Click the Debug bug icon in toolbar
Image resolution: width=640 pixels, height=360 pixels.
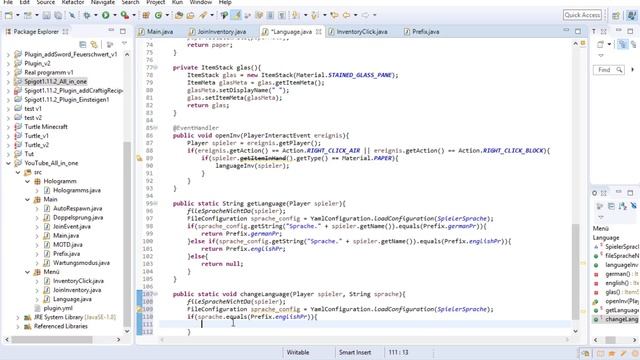[87, 16]
